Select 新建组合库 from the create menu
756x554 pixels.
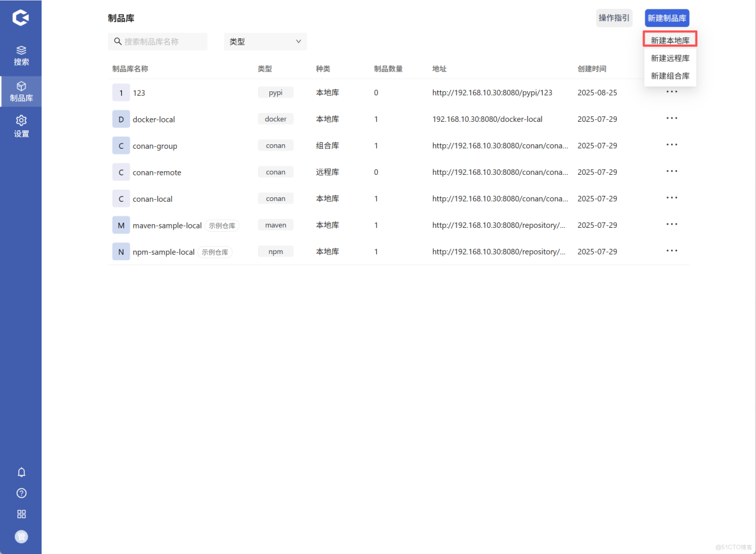pos(670,75)
